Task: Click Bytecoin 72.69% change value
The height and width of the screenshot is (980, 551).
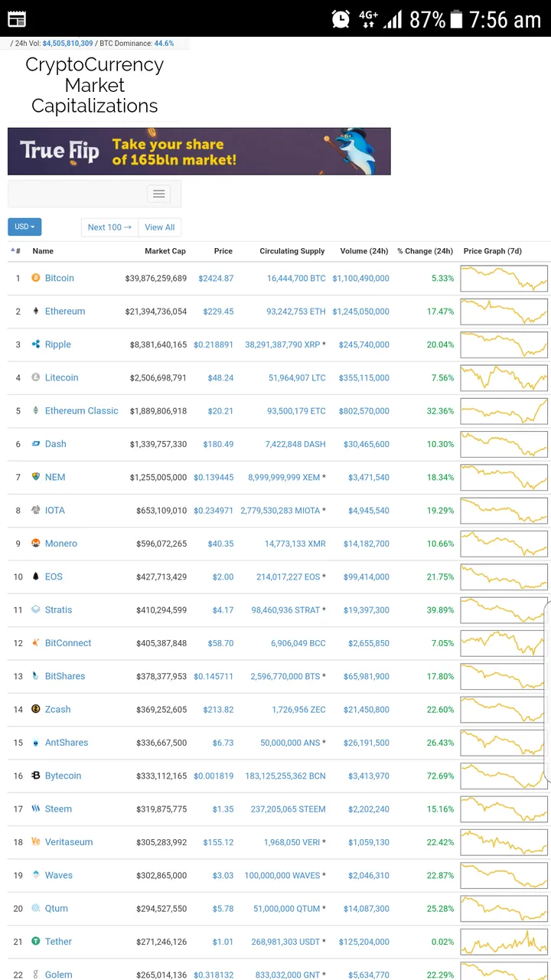Action: [x=440, y=776]
